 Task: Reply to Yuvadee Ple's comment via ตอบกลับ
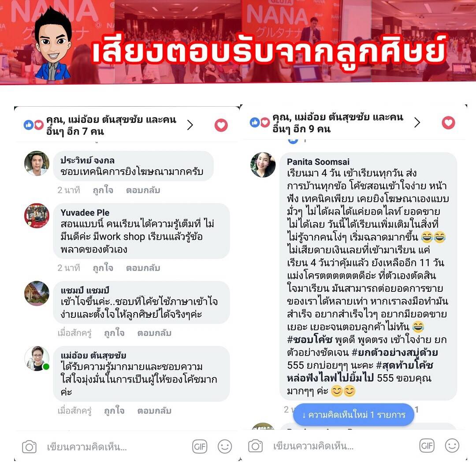pyautogui.click(x=143, y=268)
